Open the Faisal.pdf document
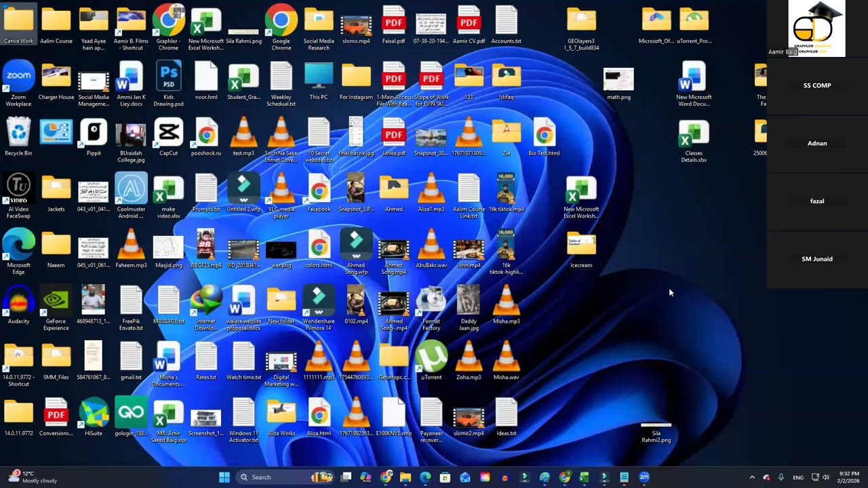Viewport: 868px width, 488px height. point(394,26)
